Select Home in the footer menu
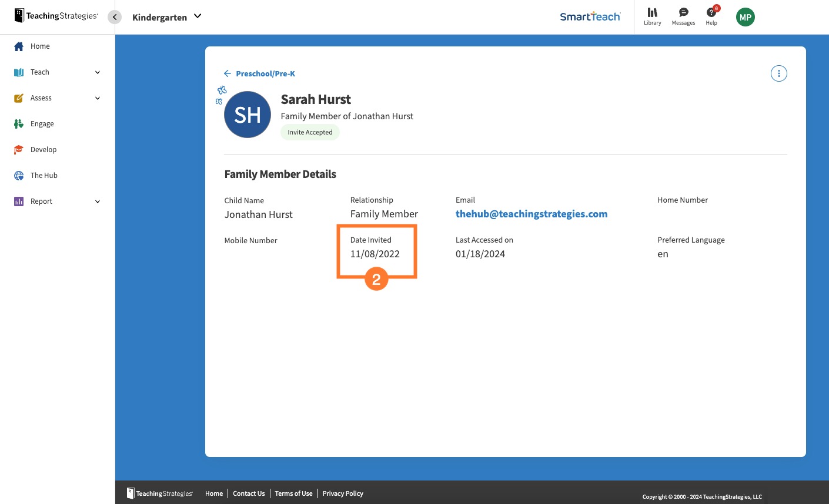The image size is (829, 504). point(213,493)
